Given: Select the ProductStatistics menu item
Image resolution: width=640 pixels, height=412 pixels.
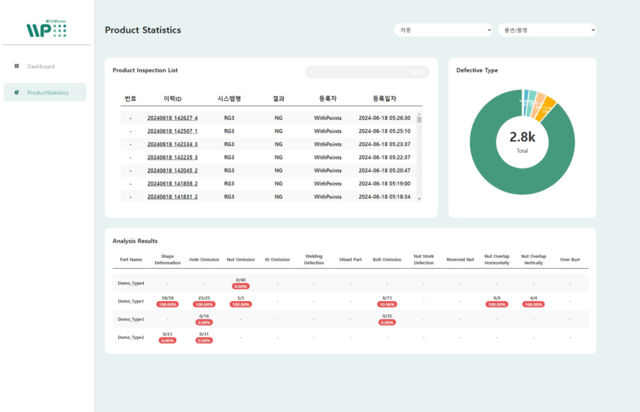Looking at the screenshot, I should pos(48,92).
